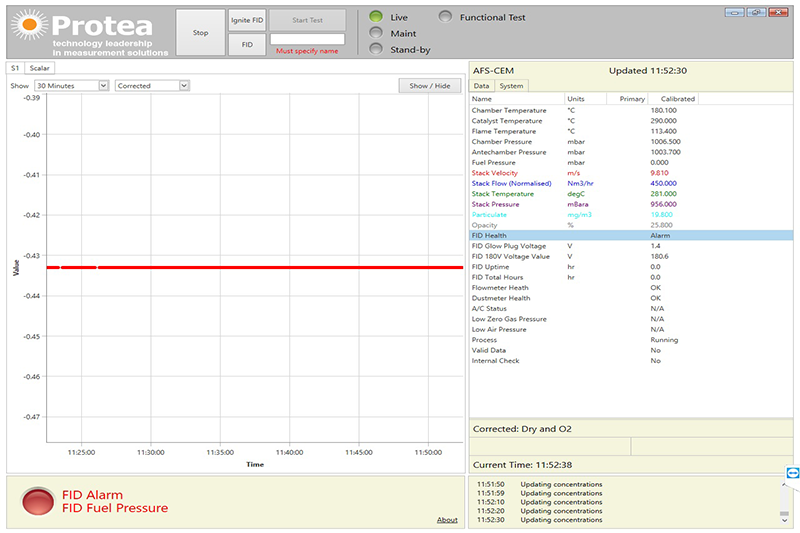Select the Maint mode radio indicator

tap(376, 33)
